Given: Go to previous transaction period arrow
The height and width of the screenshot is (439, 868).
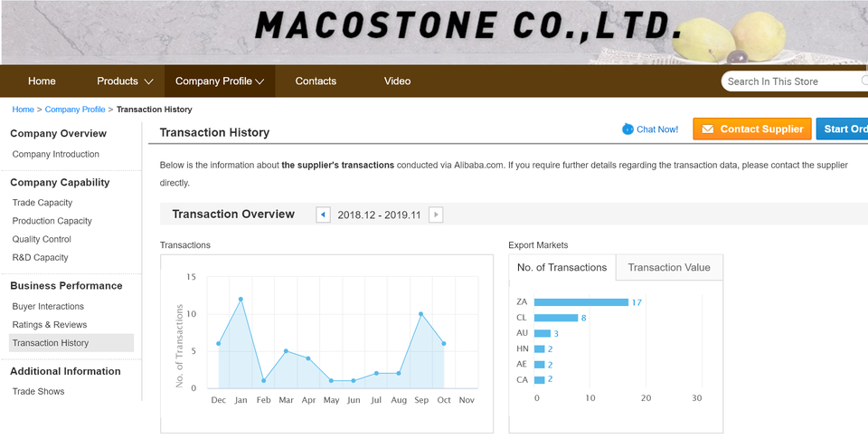Looking at the screenshot, I should point(323,215).
